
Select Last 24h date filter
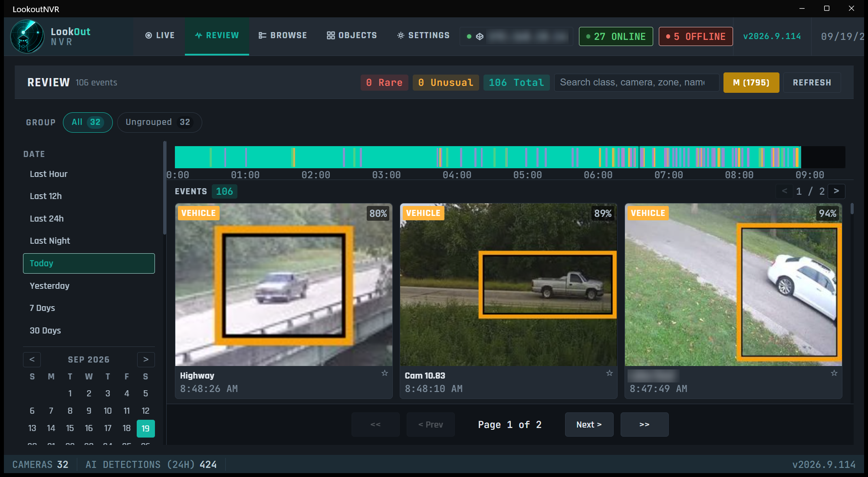click(x=89, y=219)
